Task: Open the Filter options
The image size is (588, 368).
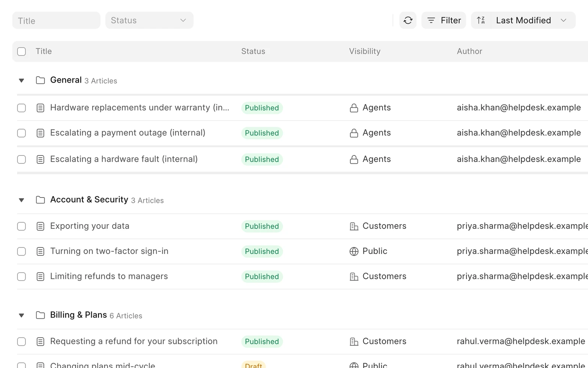Action: point(444,20)
